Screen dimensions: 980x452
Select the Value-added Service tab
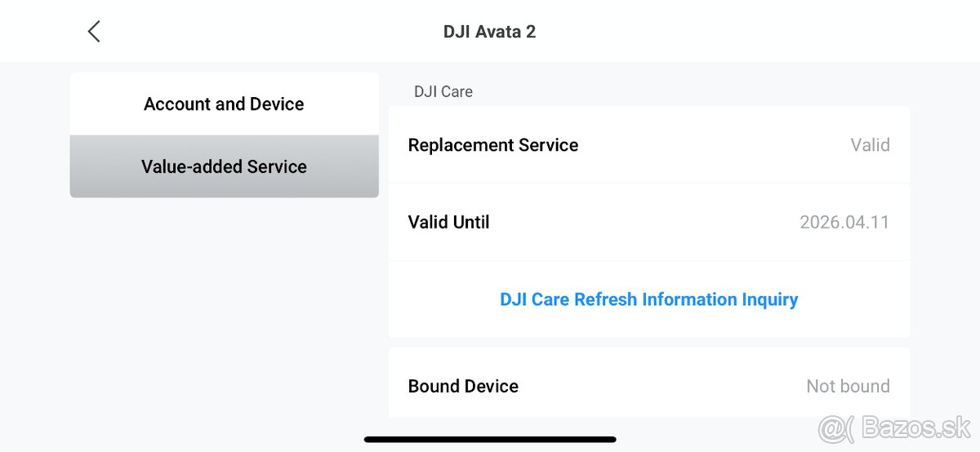(x=224, y=166)
